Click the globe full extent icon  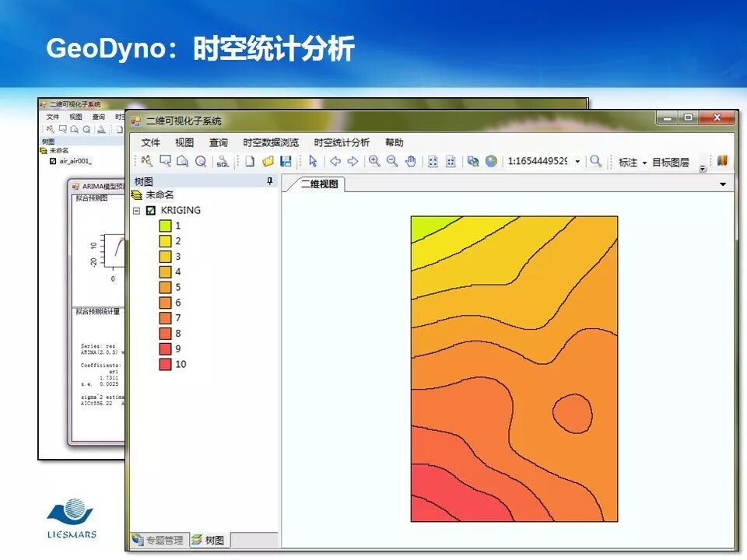(x=491, y=161)
